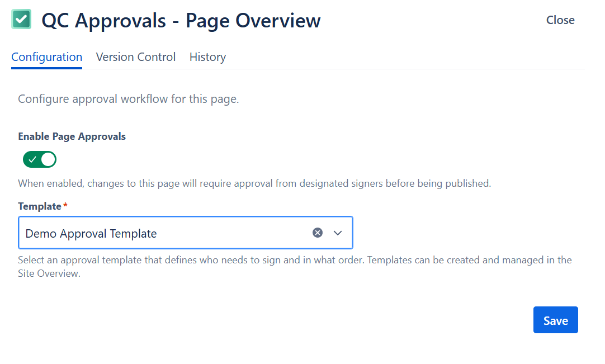Click the QC Approvals - Page Overview title
The height and width of the screenshot is (364, 605).
(181, 21)
